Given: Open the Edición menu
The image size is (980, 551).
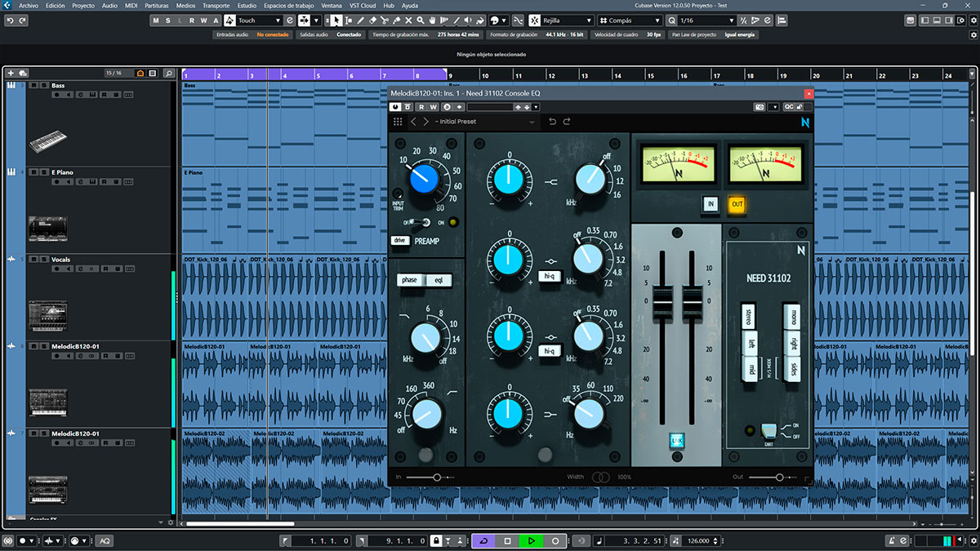Looking at the screenshot, I should [x=56, y=5].
